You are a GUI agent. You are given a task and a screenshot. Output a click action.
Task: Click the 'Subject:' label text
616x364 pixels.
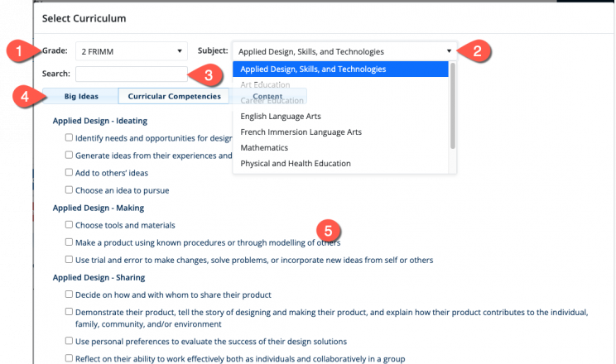point(213,50)
